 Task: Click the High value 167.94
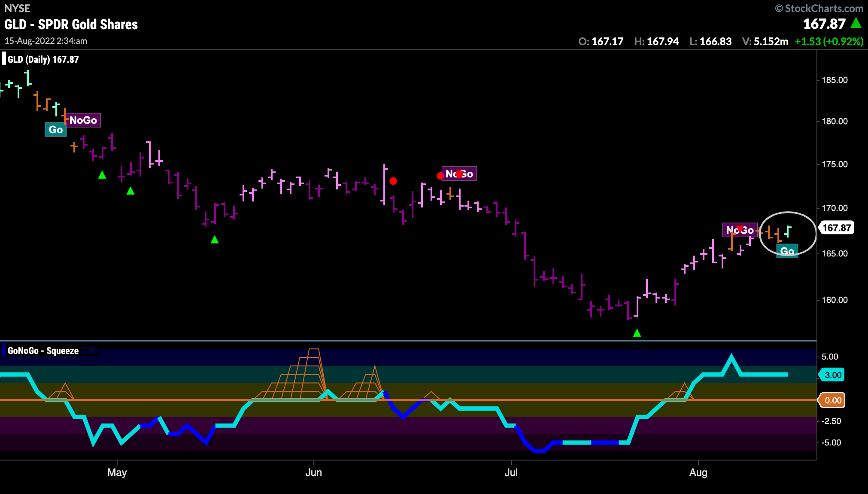tap(663, 42)
